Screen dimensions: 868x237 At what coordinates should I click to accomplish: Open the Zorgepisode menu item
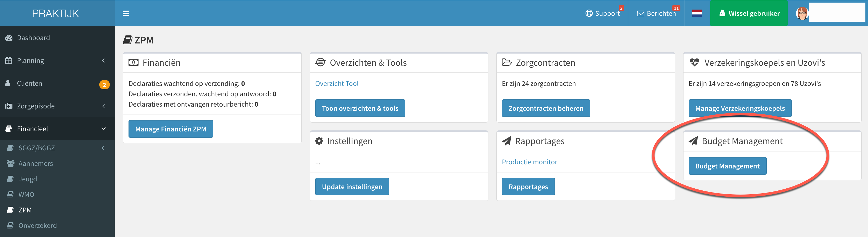coord(57,106)
